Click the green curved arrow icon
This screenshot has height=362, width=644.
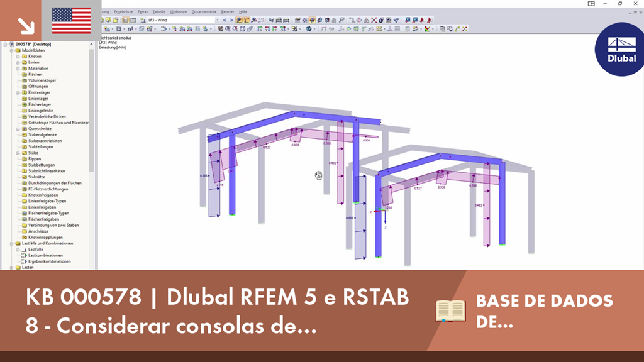coord(457,29)
